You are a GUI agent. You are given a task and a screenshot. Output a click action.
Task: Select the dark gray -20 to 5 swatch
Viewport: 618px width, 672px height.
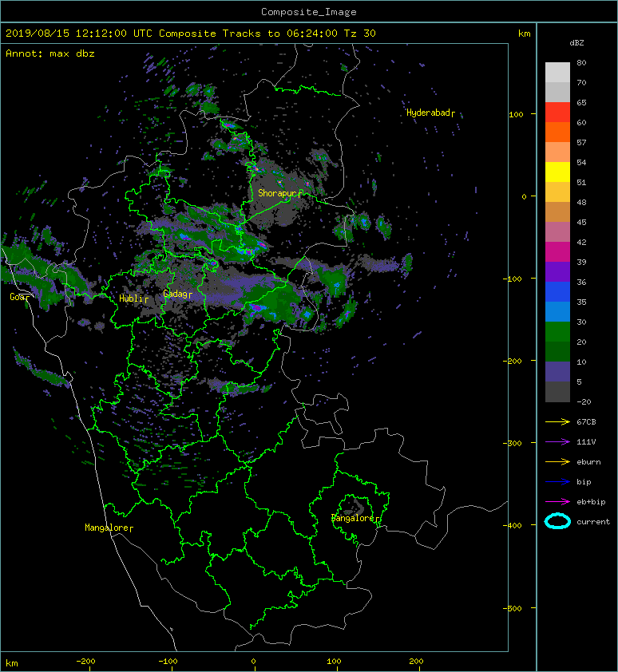click(x=557, y=392)
